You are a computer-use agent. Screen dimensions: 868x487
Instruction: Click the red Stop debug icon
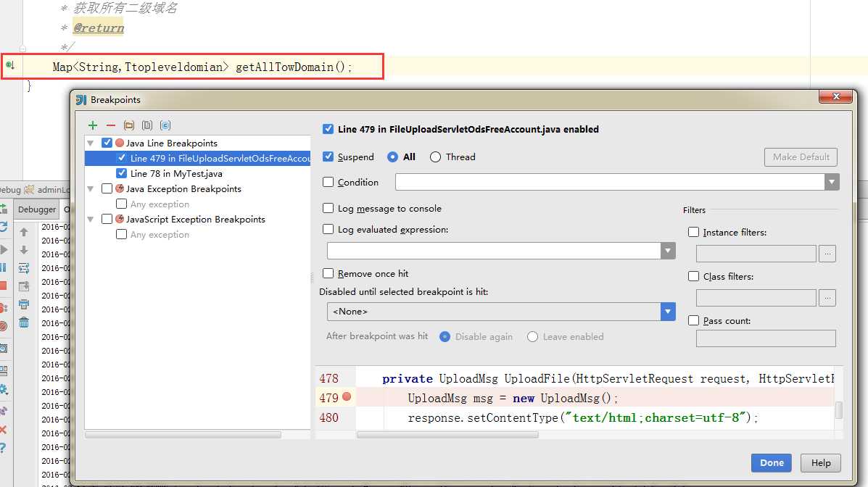(x=3, y=286)
